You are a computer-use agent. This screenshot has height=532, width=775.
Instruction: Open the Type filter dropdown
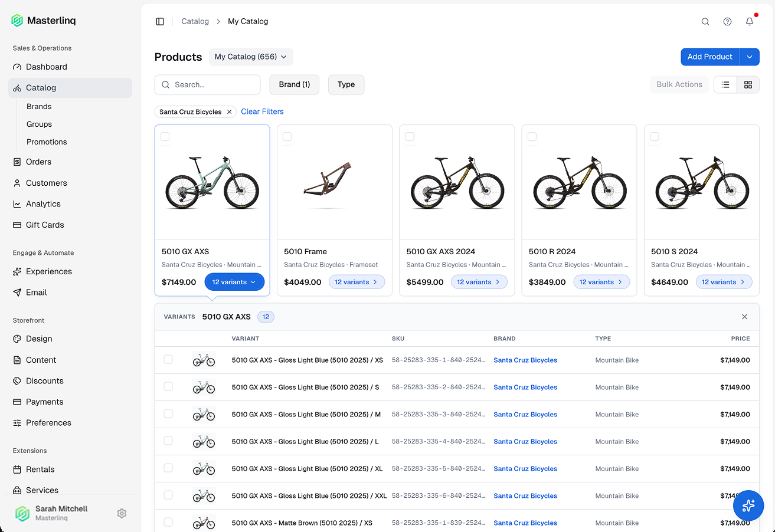click(346, 84)
